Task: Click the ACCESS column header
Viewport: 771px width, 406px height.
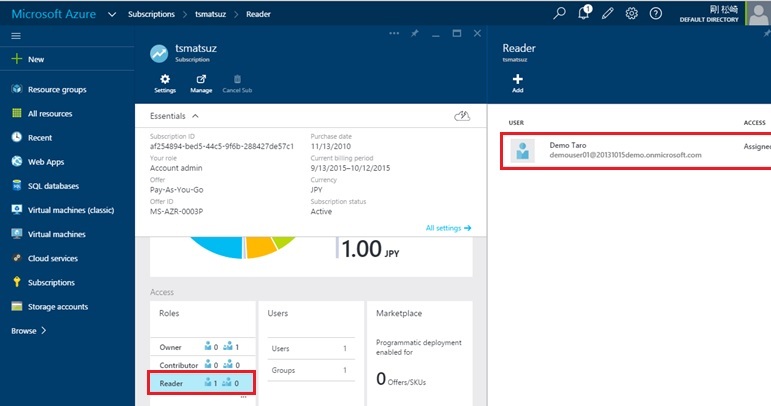Action: (754, 122)
